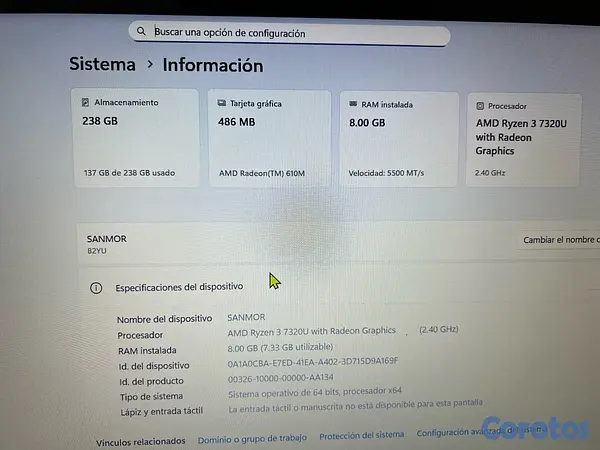The image size is (600, 450).
Task: Click '137 GB de 238 GB usado' text
Action: coord(129,173)
